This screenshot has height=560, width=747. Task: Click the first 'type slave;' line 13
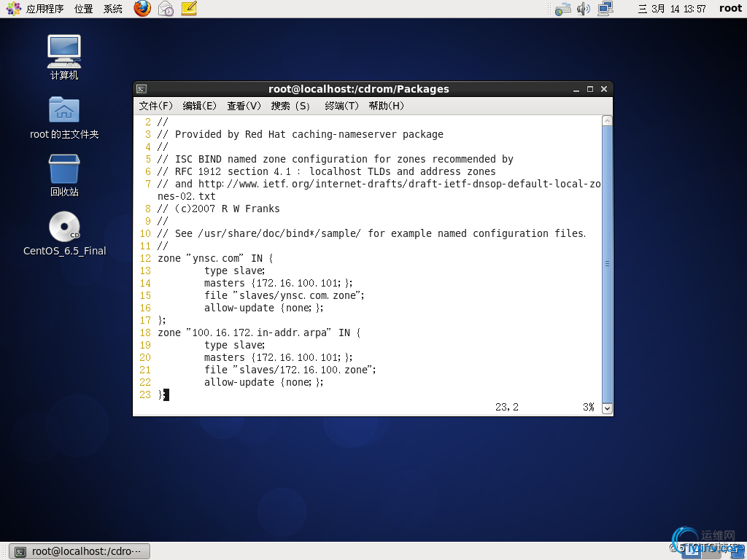click(234, 271)
